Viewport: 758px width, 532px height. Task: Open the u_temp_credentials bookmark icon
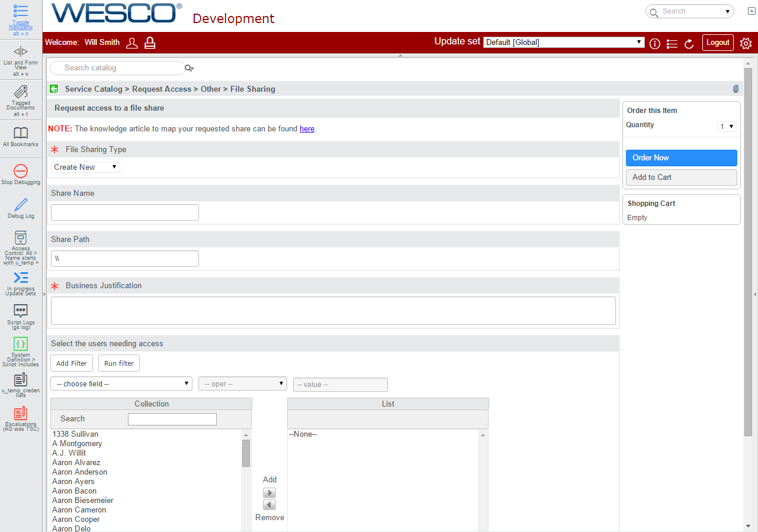[21, 379]
